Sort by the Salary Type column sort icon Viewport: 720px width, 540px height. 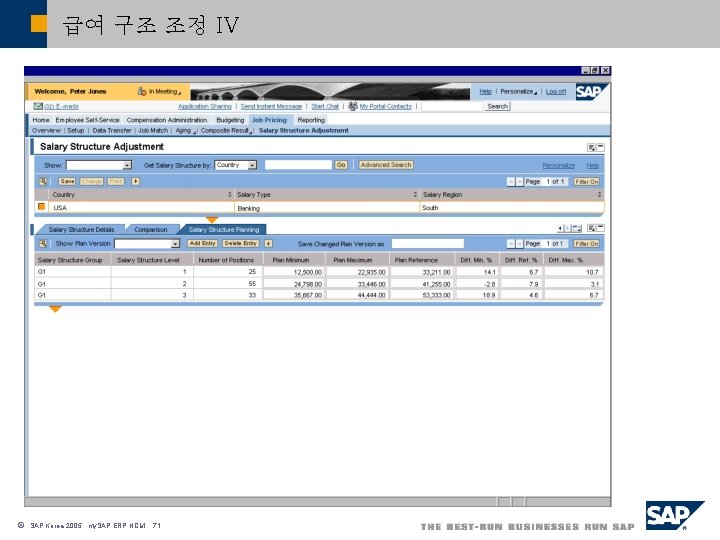coord(415,195)
